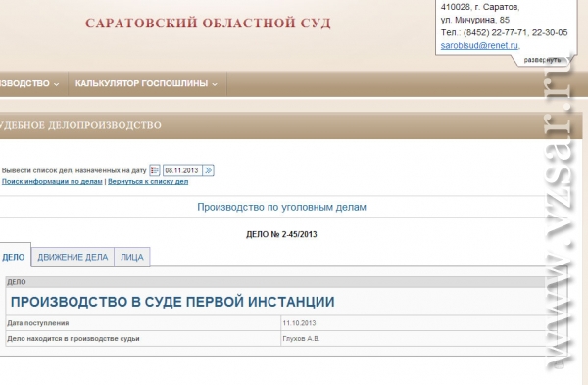Screen dimensions: 588x385
Task: Click the judge name Глухов А.В.
Action: [301, 339]
